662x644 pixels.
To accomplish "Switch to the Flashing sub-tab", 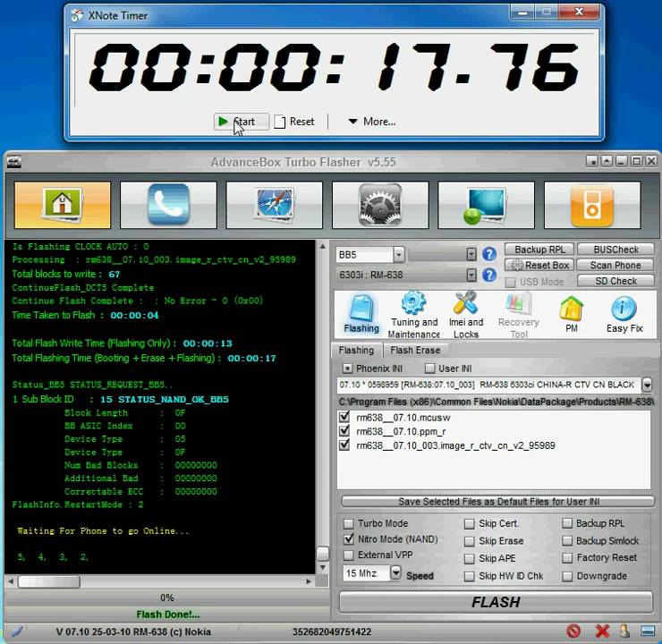I will click(x=356, y=351).
